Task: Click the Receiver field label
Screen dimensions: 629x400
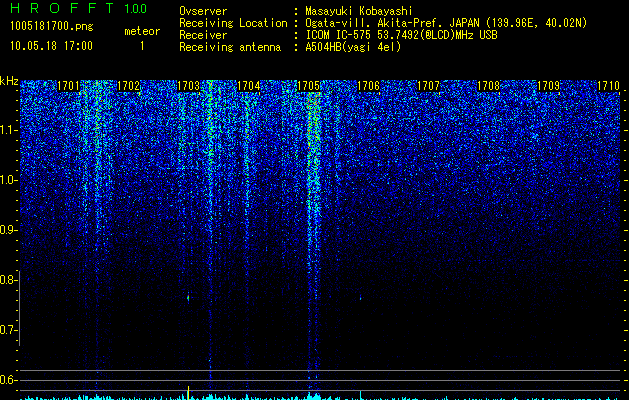Action: [203, 35]
